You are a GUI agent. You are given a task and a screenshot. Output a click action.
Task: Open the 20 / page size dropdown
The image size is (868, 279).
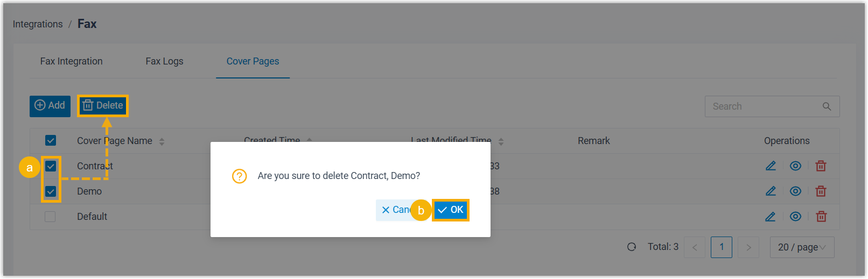pyautogui.click(x=802, y=247)
